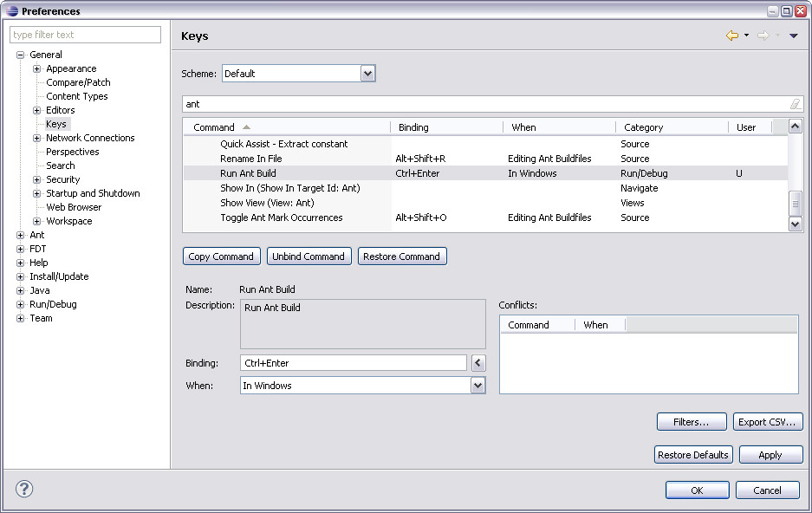Expand the Ant preferences node
This screenshot has height=513, width=812.
20,235
